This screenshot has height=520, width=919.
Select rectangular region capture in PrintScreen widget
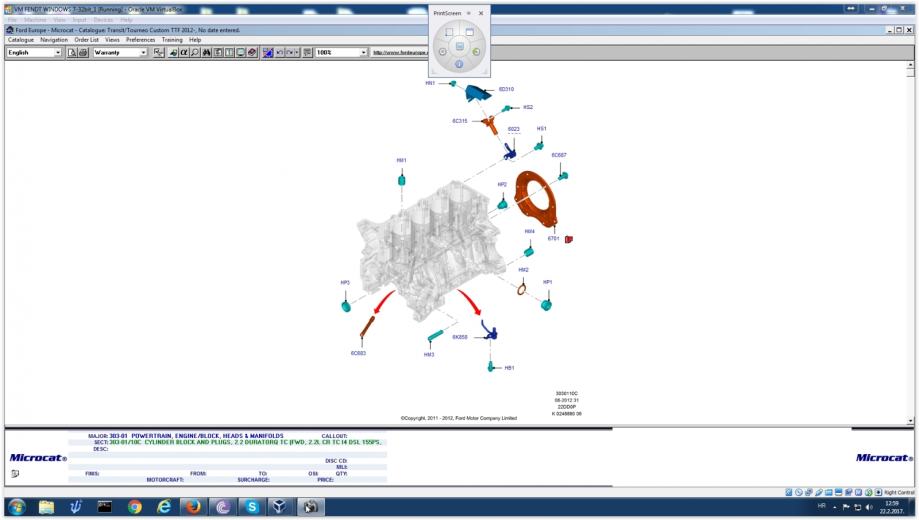click(449, 32)
